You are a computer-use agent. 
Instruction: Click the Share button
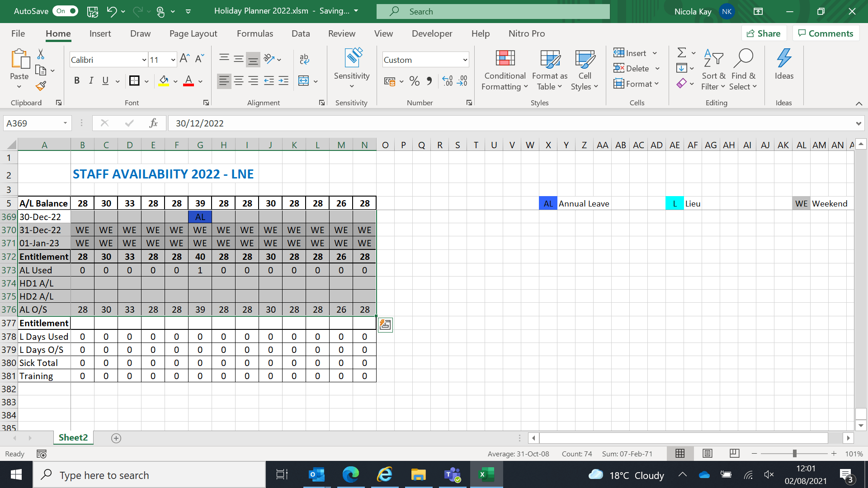[x=764, y=33]
